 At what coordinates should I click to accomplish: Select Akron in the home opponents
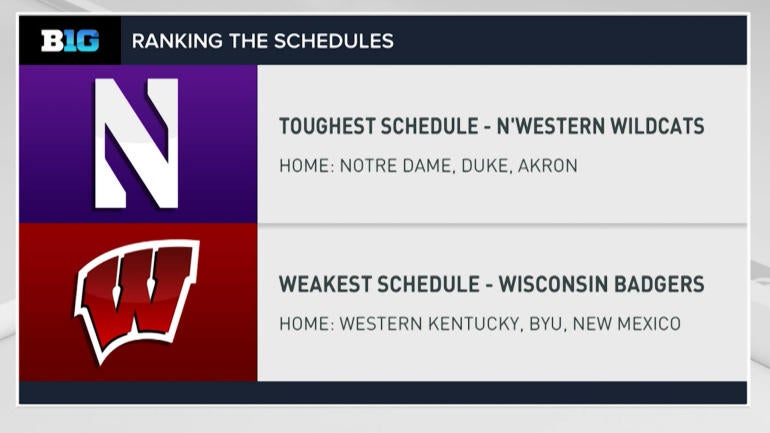pyautogui.click(x=548, y=166)
